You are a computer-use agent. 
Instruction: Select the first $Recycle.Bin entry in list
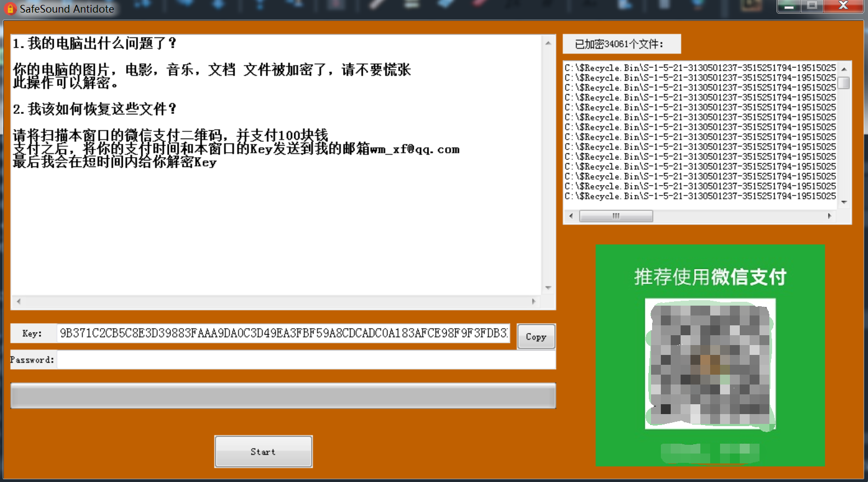click(x=700, y=68)
